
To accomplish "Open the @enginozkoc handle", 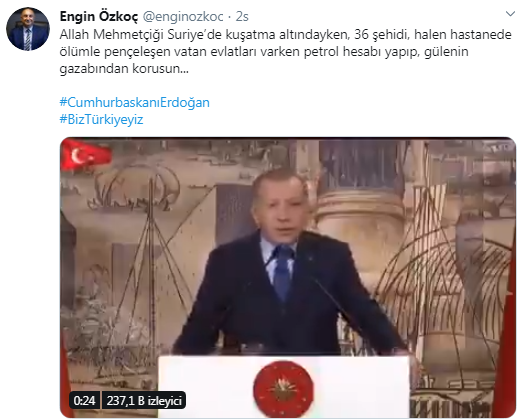I will click(x=183, y=16).
